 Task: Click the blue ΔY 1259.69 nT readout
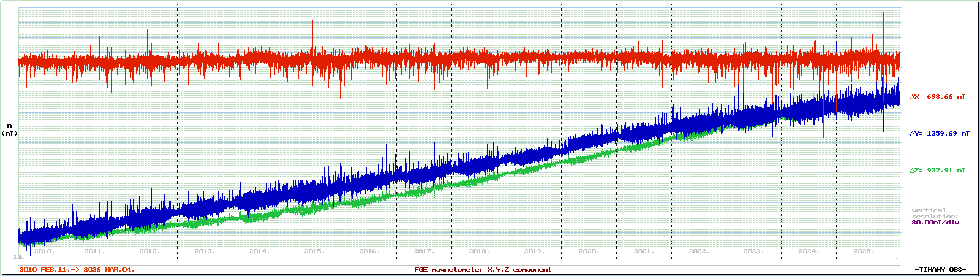coord(940,133)
